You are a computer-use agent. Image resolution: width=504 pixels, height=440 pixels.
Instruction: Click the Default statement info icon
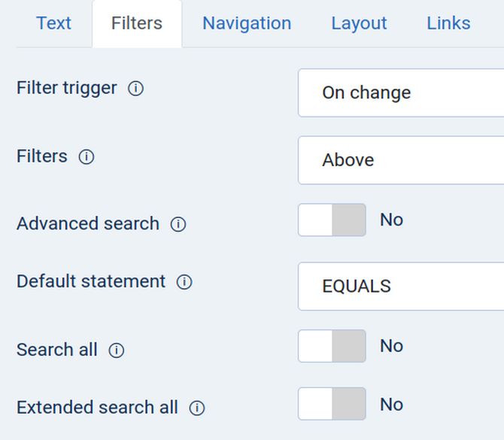[184, 282]
